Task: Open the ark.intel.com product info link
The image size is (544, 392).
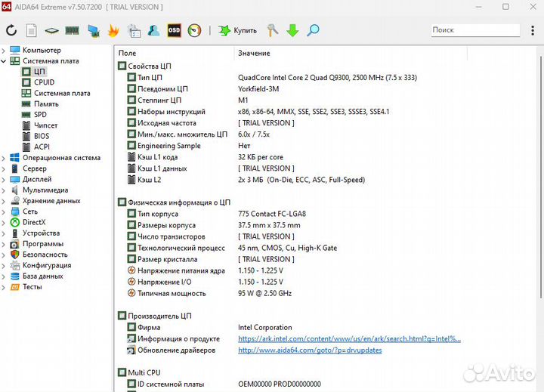Action: coord(349,339)
